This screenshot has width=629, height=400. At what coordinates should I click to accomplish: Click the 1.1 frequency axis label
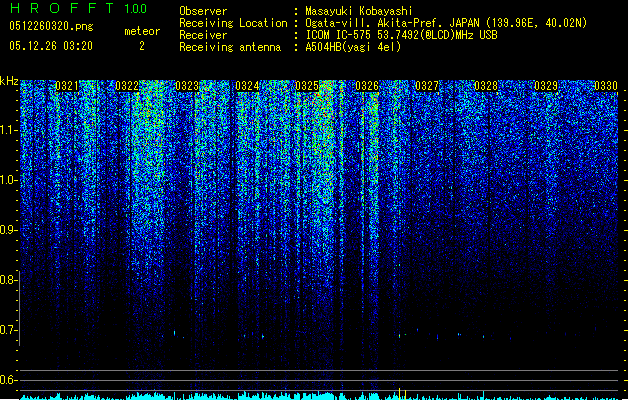coord(9,130)
